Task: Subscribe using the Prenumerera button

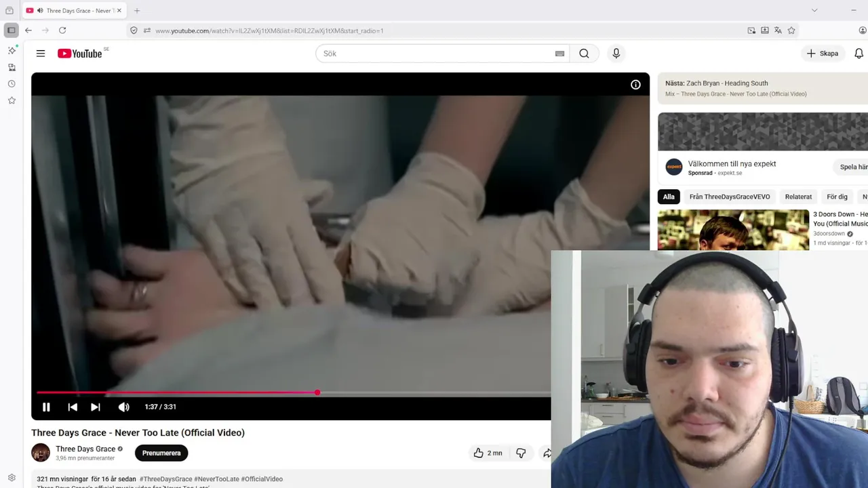Action: point(161,453)
